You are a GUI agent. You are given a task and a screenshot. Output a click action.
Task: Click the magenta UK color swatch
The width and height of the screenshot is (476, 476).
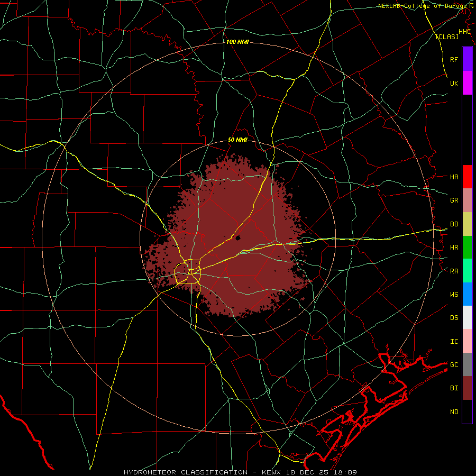tap(467, 83)
